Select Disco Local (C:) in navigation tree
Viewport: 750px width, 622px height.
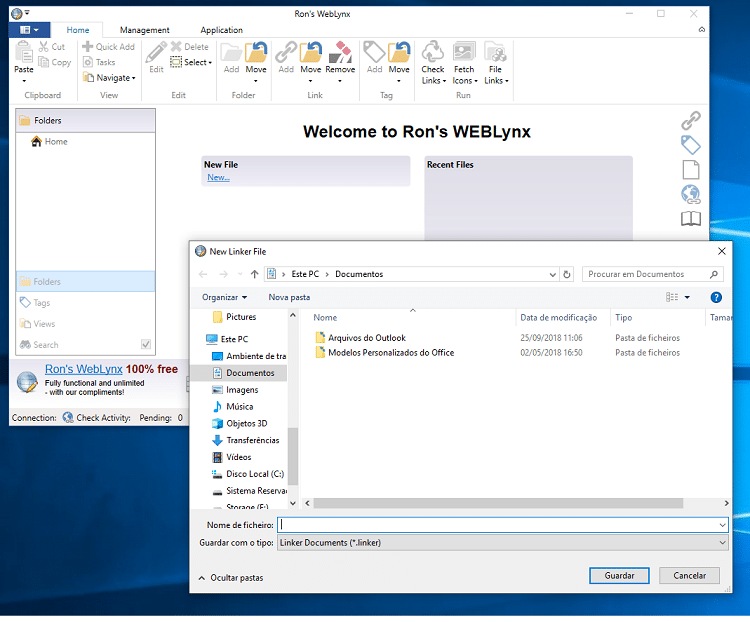tap(248, 474)
